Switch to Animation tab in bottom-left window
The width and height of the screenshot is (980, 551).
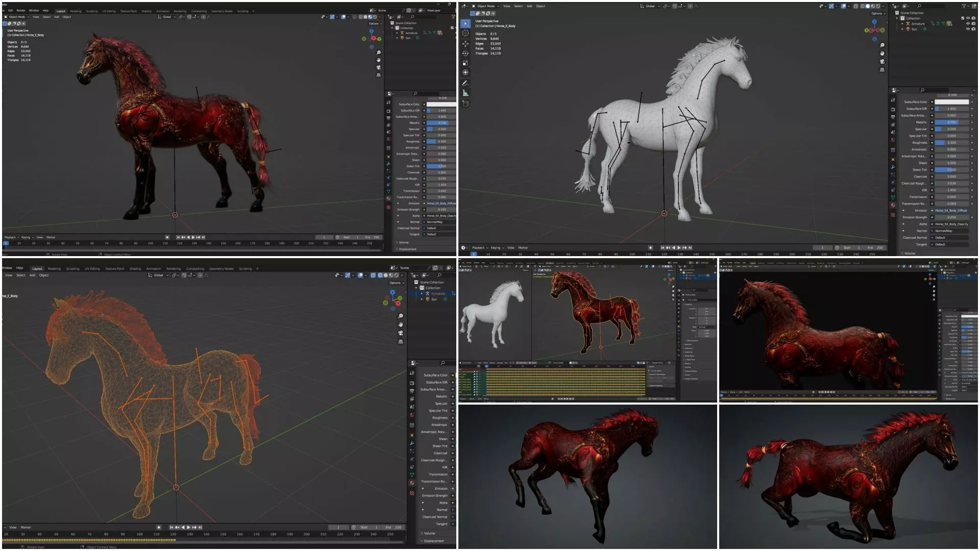(x=154, y=268)
